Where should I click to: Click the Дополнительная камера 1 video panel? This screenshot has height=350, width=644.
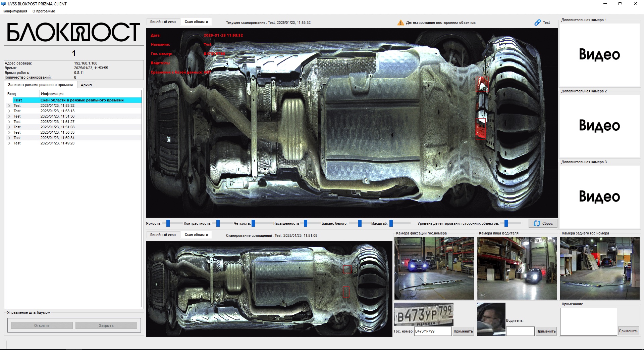tap(599, 55)
